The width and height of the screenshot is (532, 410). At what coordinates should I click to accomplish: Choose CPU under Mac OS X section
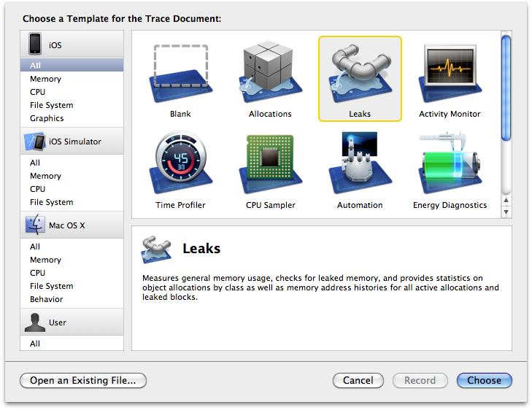72,273
